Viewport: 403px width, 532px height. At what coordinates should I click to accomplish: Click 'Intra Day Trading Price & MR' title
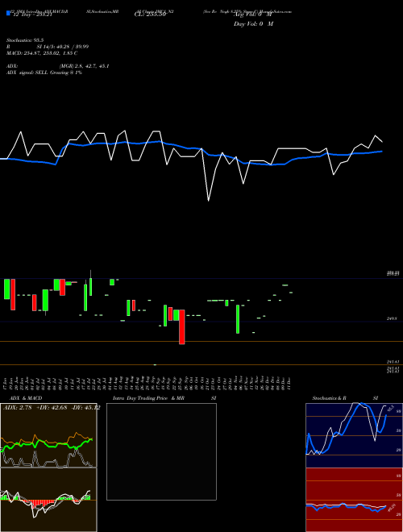pyautogui.click(x=148, y=398)
